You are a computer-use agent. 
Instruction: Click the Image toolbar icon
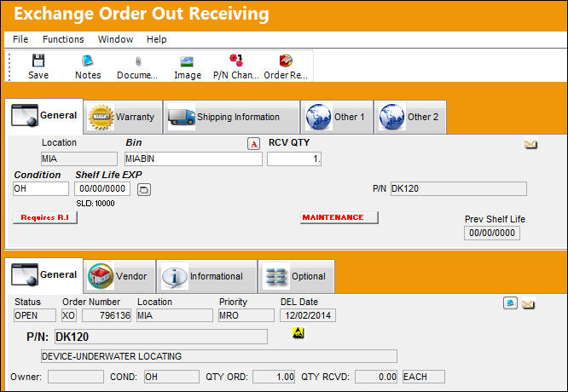click(x=188, y=61)
